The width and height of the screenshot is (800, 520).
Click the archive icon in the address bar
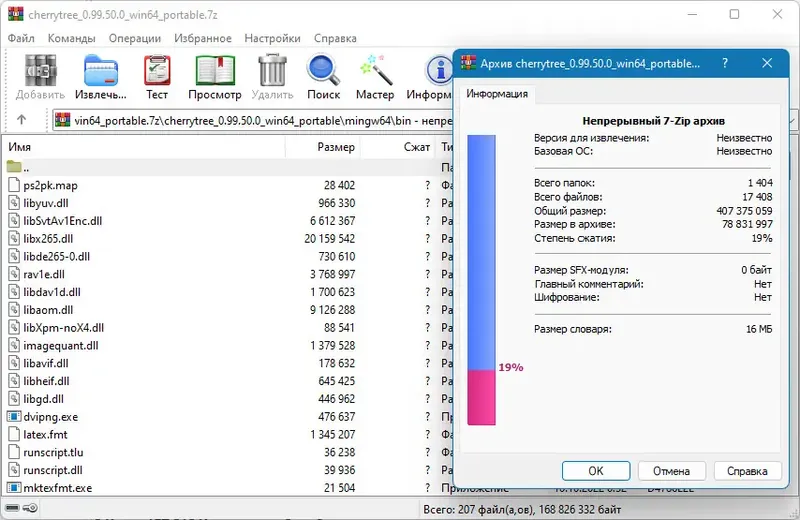63,120
